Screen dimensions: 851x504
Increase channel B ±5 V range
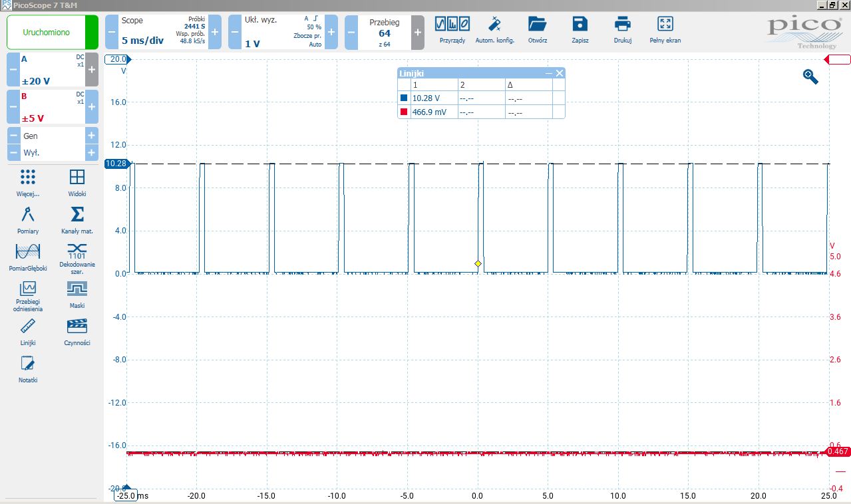(92, 106)
